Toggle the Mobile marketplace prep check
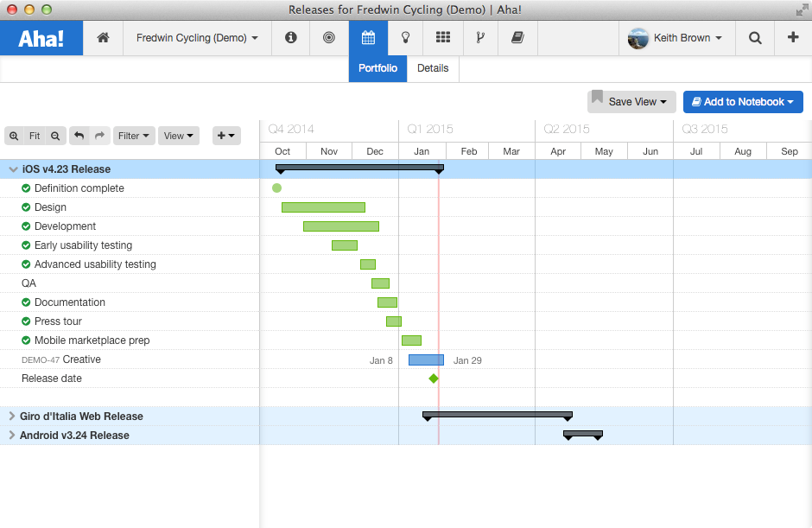This screenshot has width=812, height=528. 26,340
